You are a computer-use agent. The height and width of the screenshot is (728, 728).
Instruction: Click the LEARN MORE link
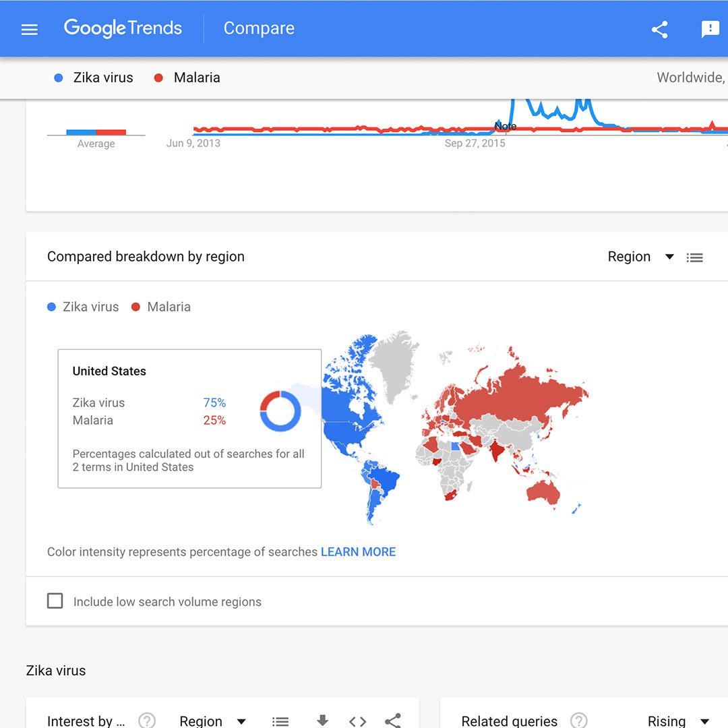[x=358, y=552]
